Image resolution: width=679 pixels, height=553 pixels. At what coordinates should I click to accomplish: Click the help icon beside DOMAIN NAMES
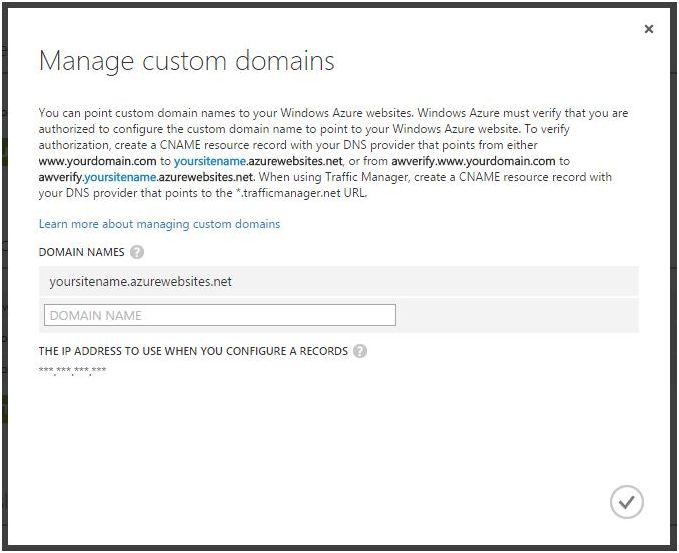coord(137,252)
